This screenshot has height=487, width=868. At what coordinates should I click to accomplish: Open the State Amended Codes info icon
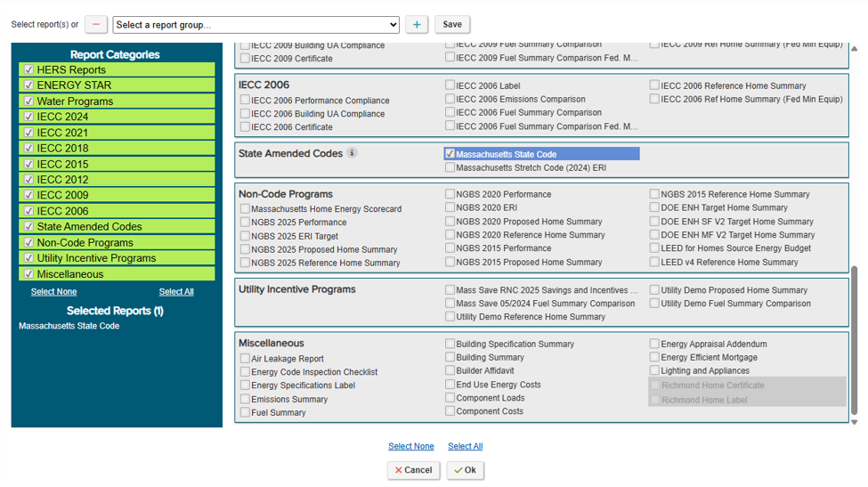click(352, 153)
